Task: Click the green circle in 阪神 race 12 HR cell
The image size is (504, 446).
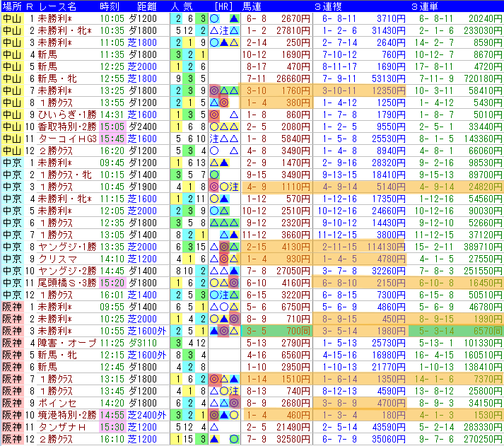Action: [234, 439]
